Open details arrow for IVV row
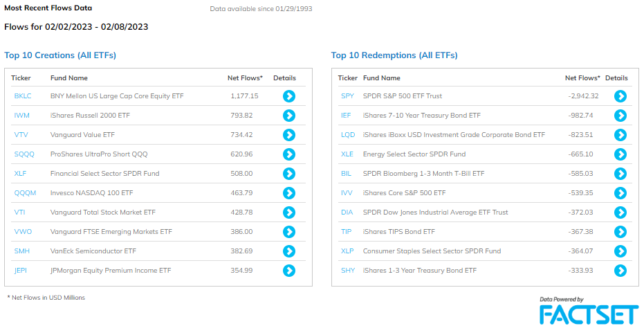The width and height of the screenshot is (644, 335). point(620,193)
